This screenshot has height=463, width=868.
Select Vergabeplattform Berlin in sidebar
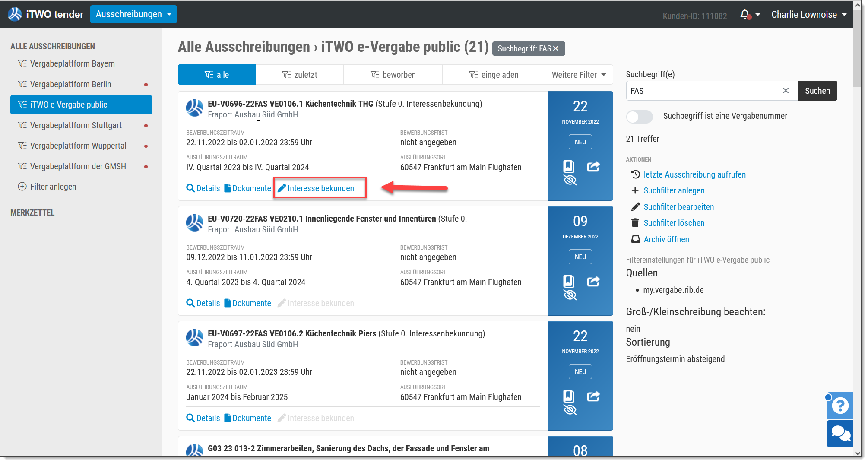coord(81,84)
